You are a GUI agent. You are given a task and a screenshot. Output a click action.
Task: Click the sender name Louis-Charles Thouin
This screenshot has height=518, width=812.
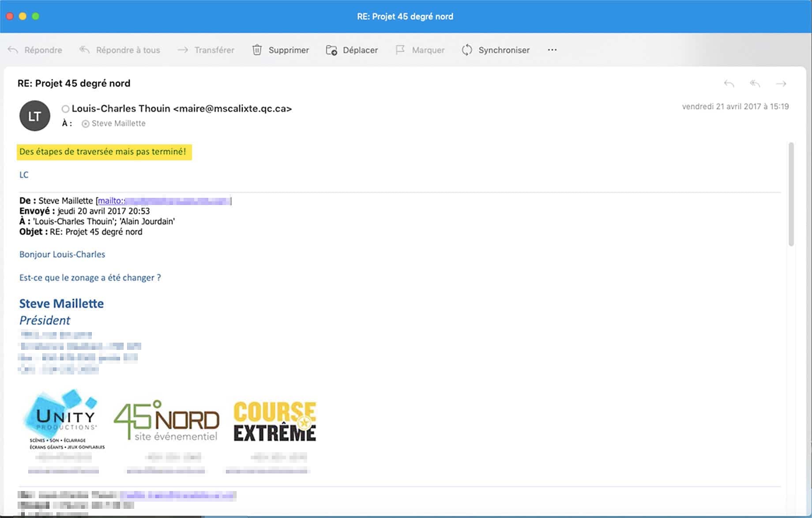(121, 109)
